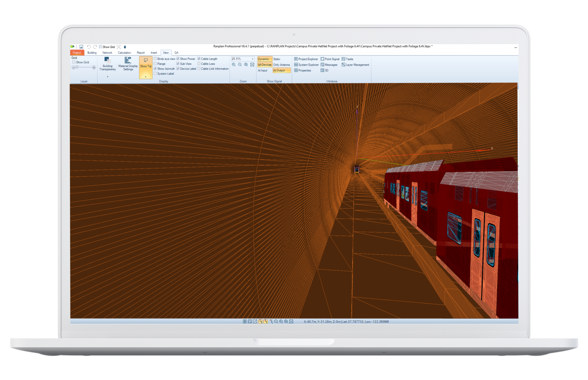The height and width of the screenshot is (380, 588).
Task: Uncheck the Show Azimuth checkbox
Action: pyautogui.click(x=155, y=69)
